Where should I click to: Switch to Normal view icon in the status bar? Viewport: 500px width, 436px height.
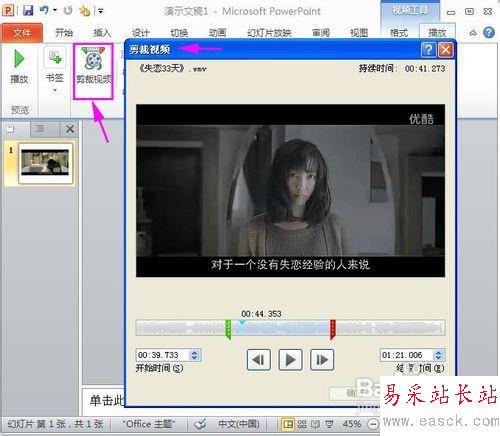[x=288, y=424]
